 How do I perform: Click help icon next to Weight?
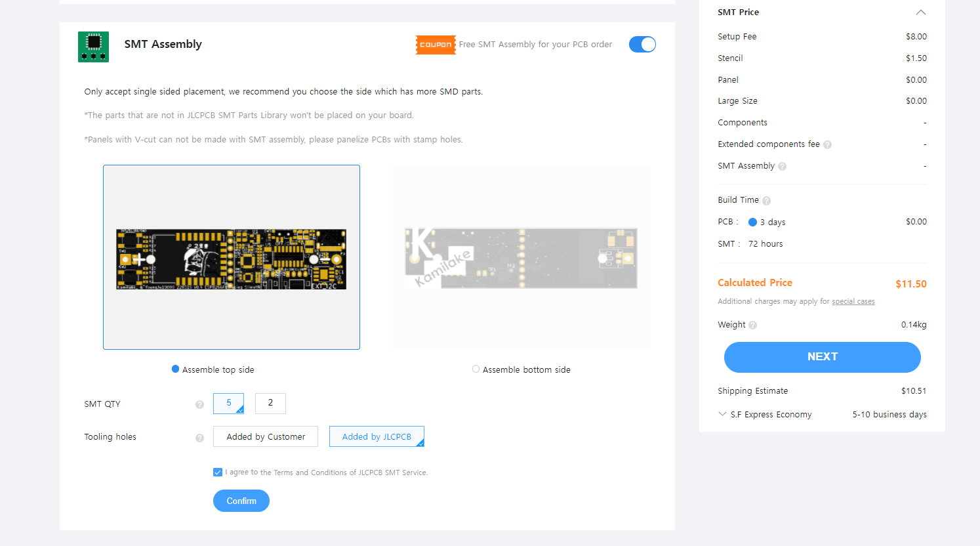[x=752, y=325]
